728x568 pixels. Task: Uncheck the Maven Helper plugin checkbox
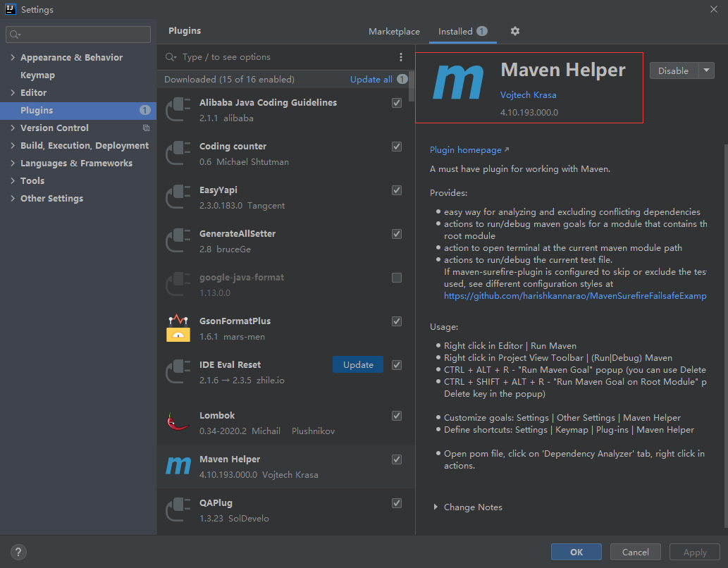(x=397, y=459)
